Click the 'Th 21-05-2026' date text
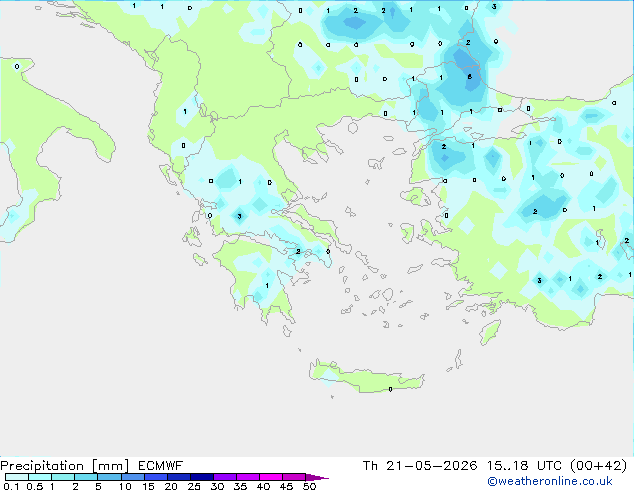The image size is (634, 490). 420,466
